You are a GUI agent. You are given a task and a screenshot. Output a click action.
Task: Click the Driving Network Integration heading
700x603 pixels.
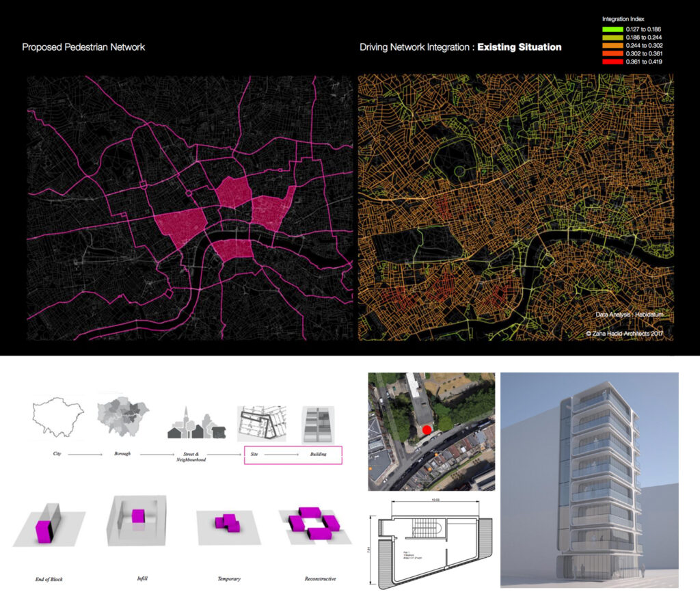460,47
